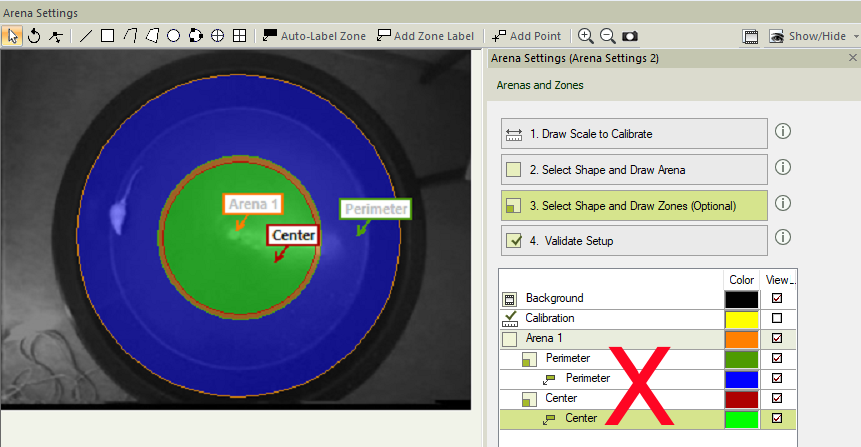Click the Perimeter zone icon in list
This screenshot has width=861, height=447.
(529, 359)
